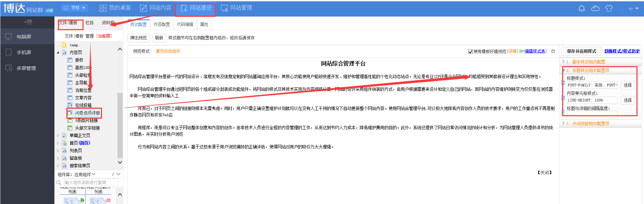The image size is (644, 204).
Task: Switch to the 内容配置 tab
Action: click(162, 24)
